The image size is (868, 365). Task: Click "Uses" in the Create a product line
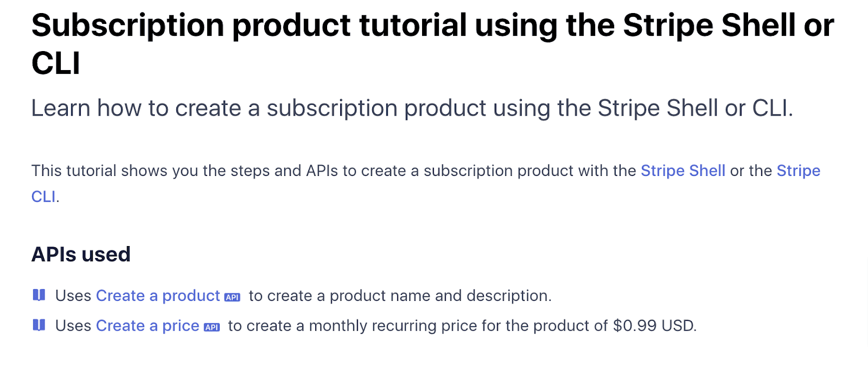73,295
